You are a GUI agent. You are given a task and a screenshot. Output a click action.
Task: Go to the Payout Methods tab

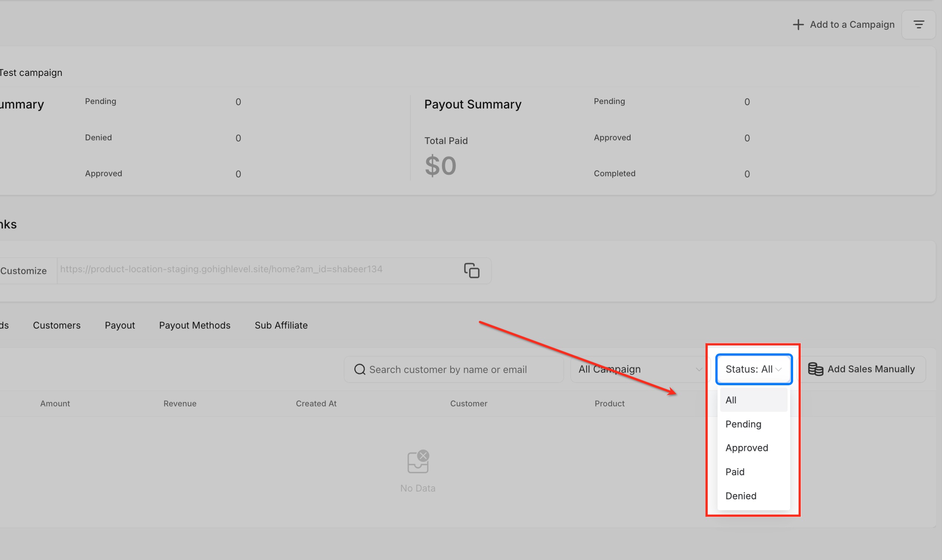[194, 325]
